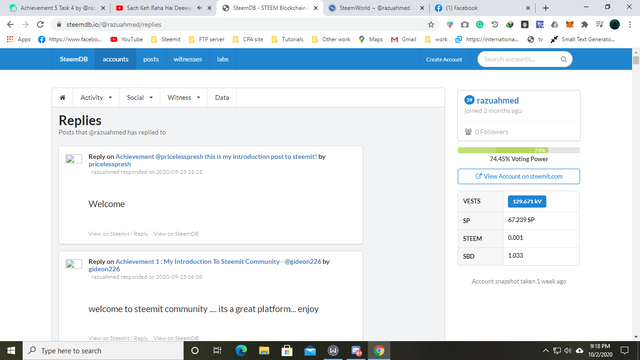Open Chrome profile avatar
The height and width of the screenshot is (360, 640).
point(615,24)
